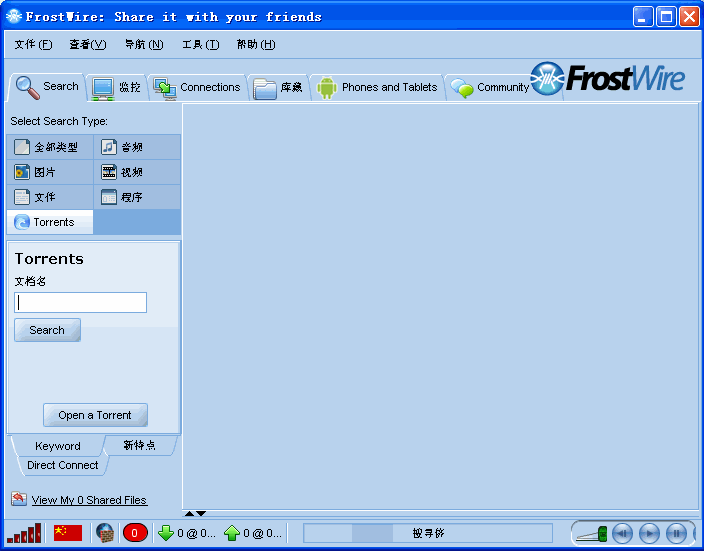Select 全部类型 all types search

(50, 147)
